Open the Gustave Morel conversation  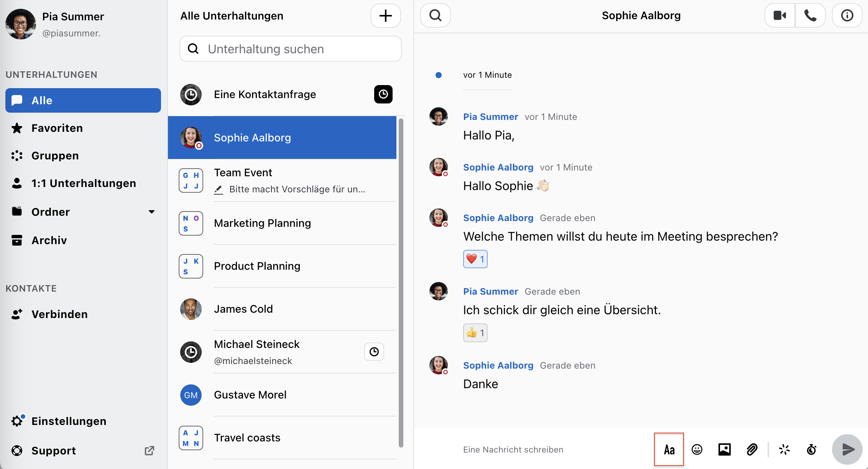point(282,395)
